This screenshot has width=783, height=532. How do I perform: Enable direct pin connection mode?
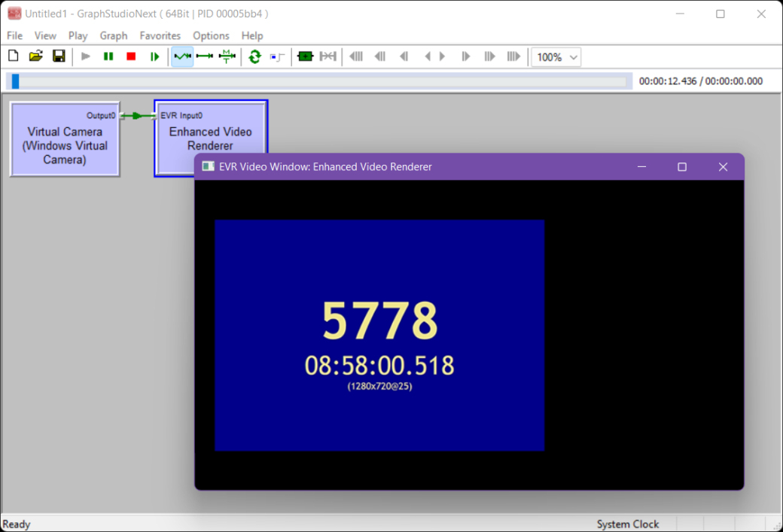[x=204, y=56]
